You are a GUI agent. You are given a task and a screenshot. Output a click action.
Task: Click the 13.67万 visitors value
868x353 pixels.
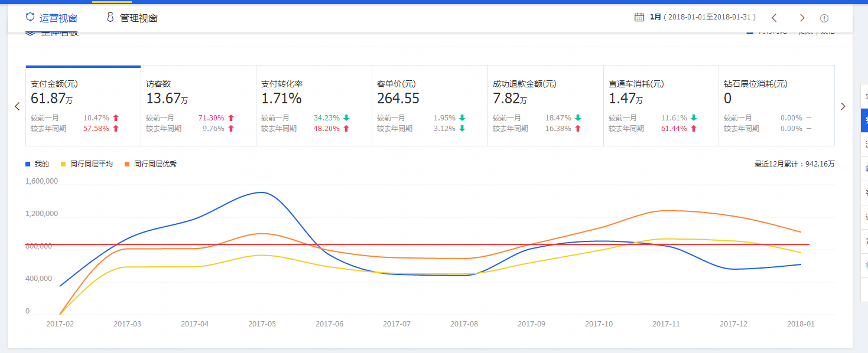pos(167,98)
